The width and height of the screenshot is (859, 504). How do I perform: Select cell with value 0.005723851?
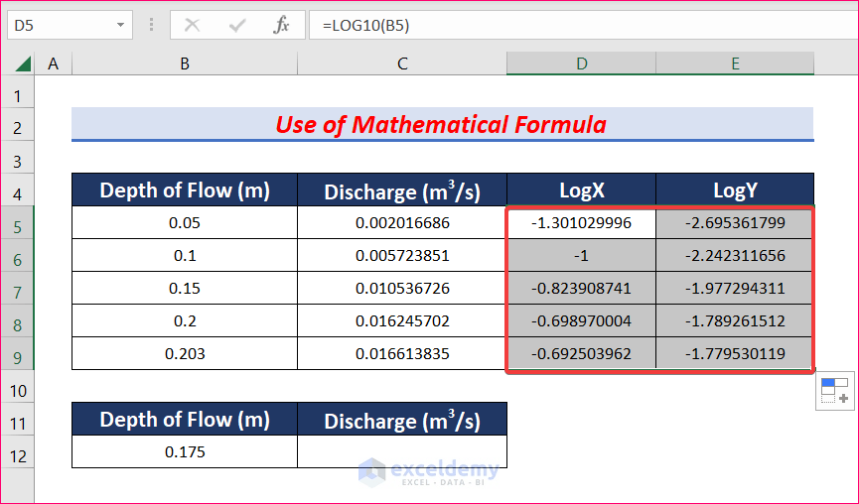402,256
